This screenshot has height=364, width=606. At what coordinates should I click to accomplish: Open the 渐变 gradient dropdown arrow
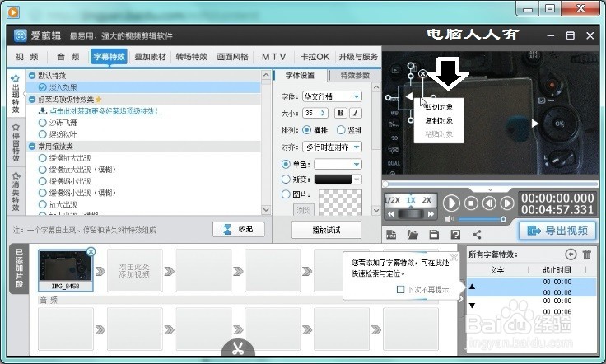coord(357,180)
